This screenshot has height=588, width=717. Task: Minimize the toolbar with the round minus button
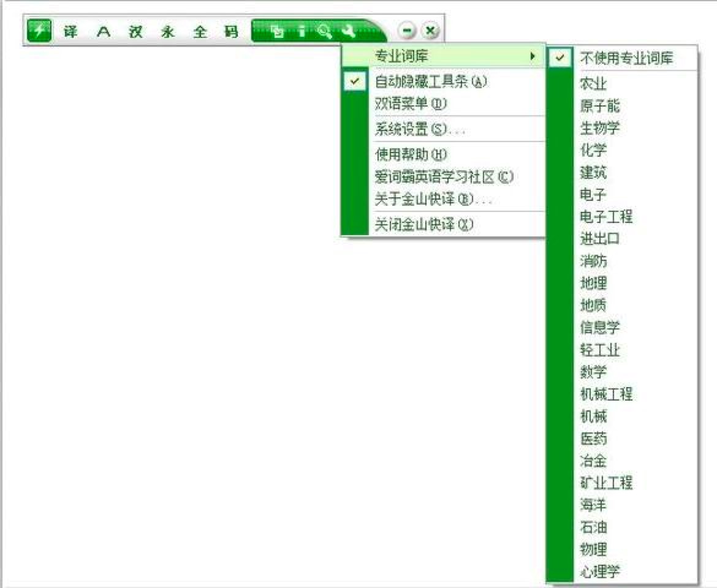(407, 31)
